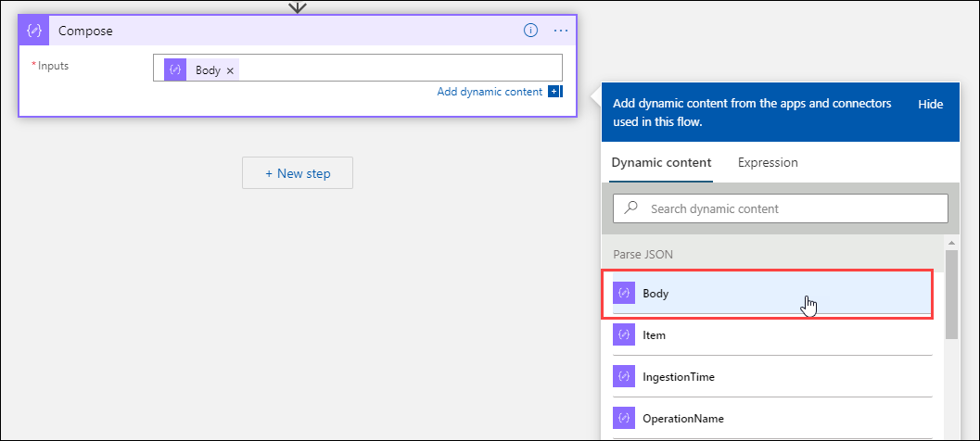Click the blue plus icon beside Add dynamic content
Screen dimensions: 980x441
click(554, 92)
